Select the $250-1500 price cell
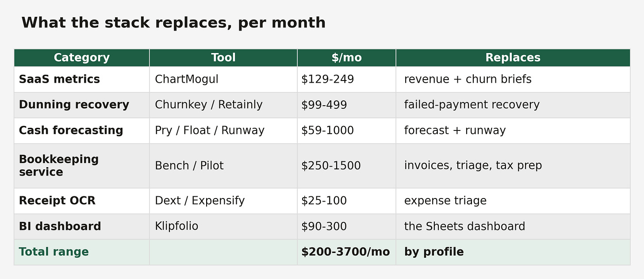This screenshot has height=279, width=644. pos(346,166)
